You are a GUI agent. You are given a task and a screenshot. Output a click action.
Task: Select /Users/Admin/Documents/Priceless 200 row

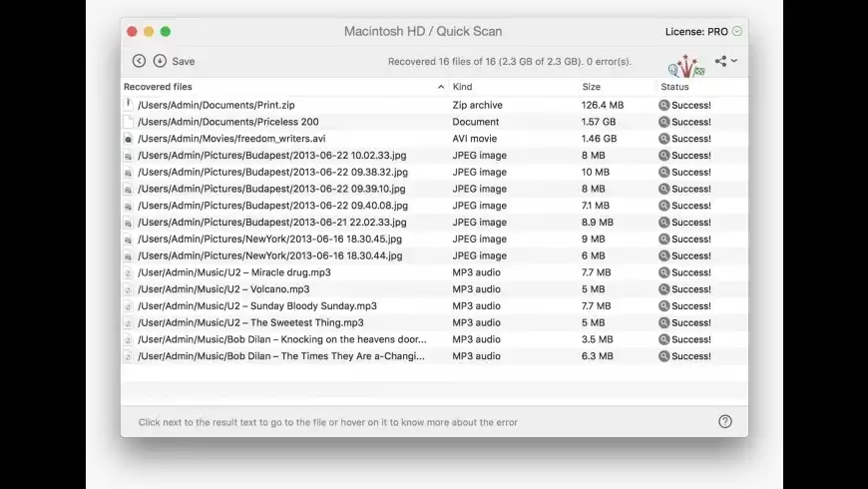(x=434, y=122)
